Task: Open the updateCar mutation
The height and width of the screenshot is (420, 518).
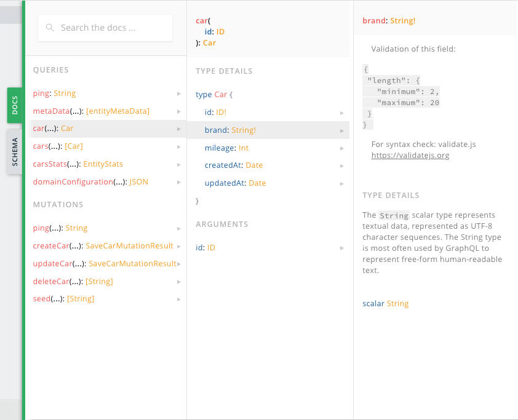Action: tap(105, 264)
